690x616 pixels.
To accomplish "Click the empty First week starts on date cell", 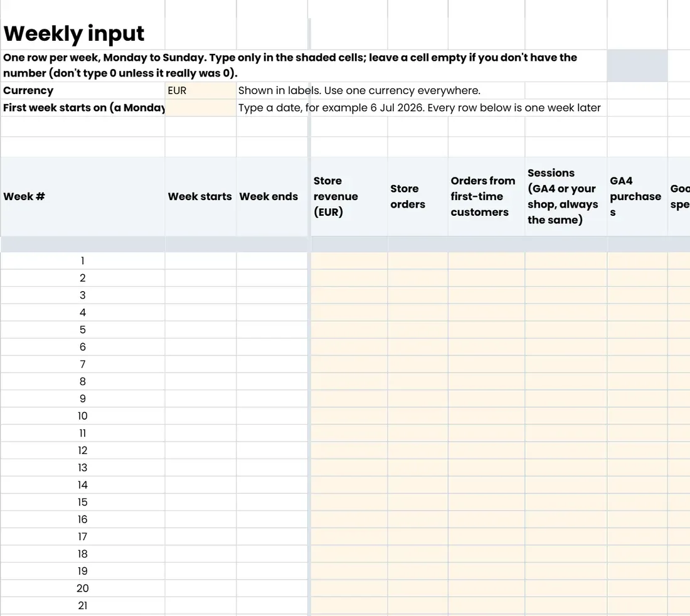I will 201,108.
